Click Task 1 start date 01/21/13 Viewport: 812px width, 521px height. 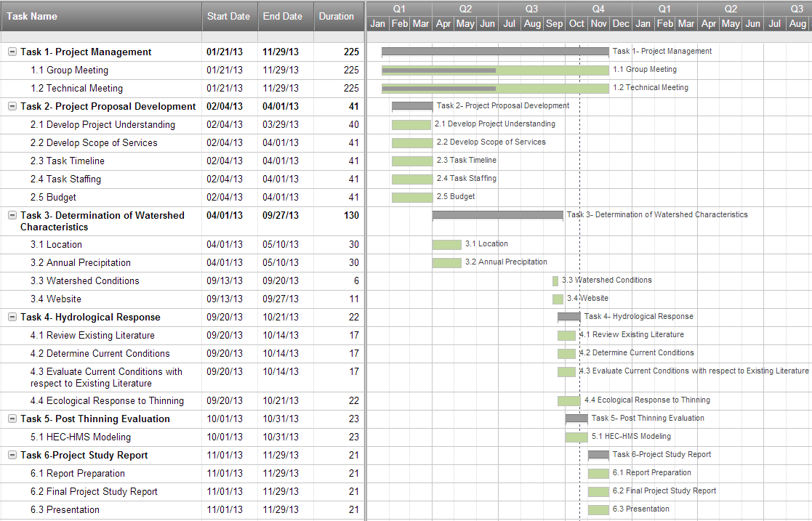pyautogui.click(x=224, y=52)
